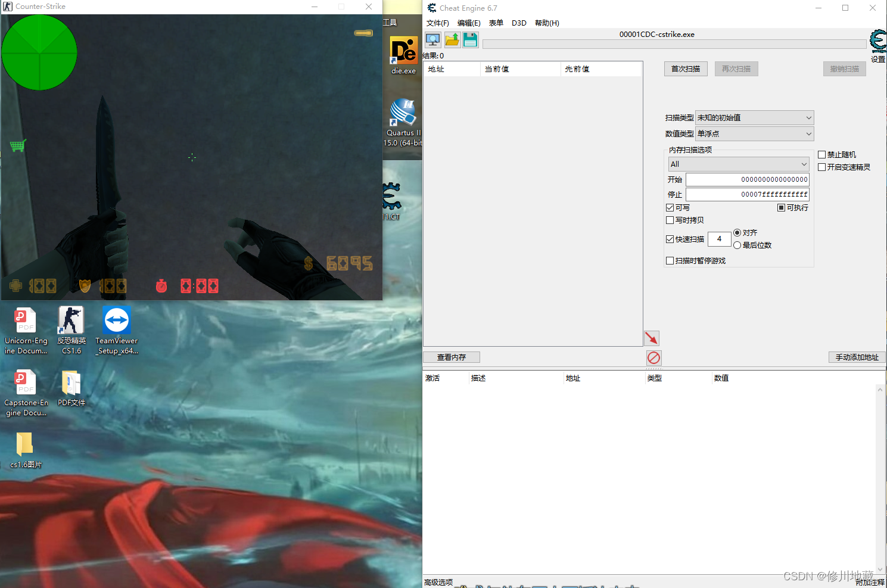Click the Cheat Engine .CT file desktop icon
Image resolution: width=887 pixels, height=588 pixels.
[391, 201]
